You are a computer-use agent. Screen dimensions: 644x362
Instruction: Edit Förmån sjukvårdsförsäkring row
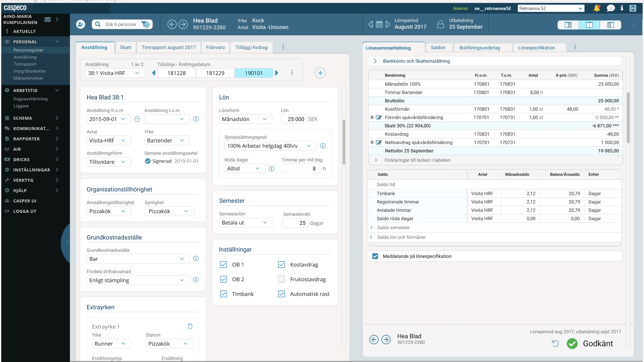379,117
